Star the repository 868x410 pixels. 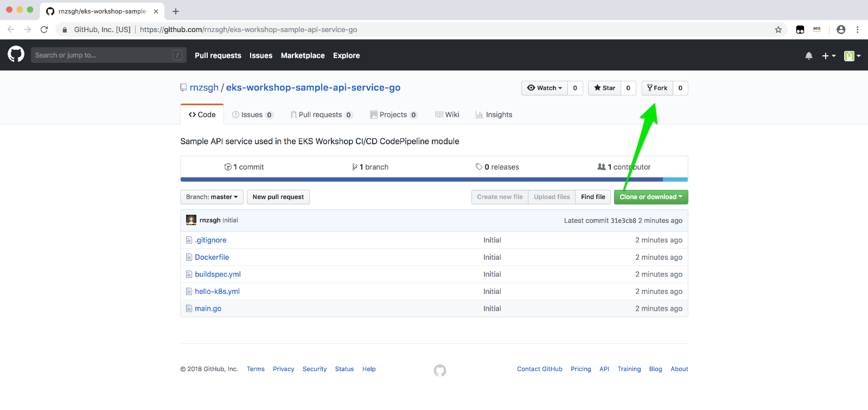[x=604, y=88]
